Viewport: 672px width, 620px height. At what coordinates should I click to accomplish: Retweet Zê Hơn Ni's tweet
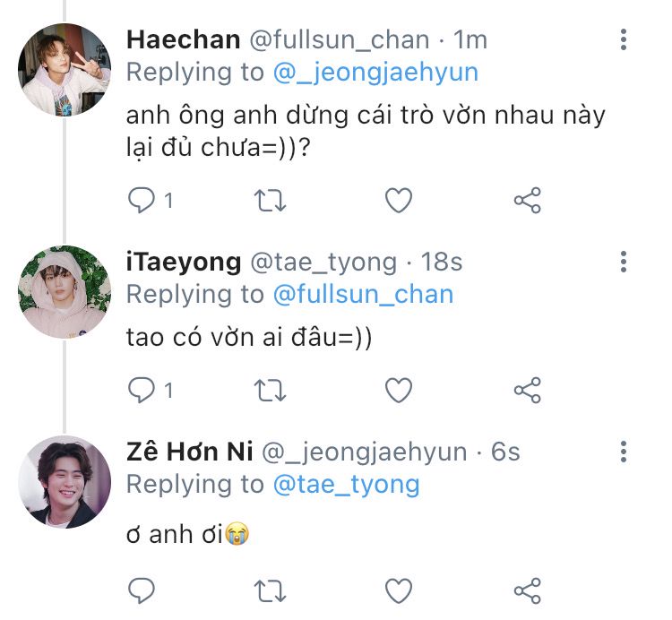coord(271,590)
